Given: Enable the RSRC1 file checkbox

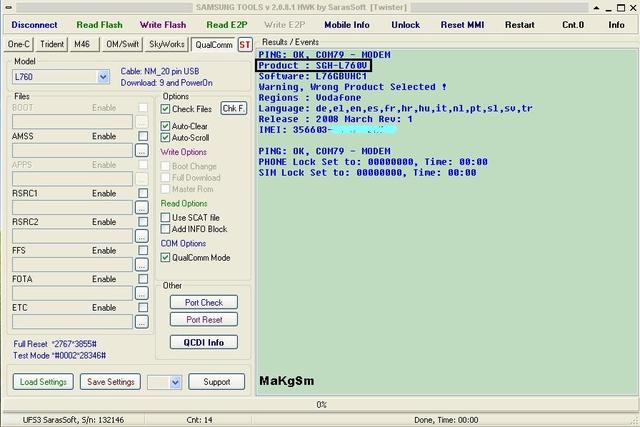Looking at the screenshot, I should click(x=143, y=193).
